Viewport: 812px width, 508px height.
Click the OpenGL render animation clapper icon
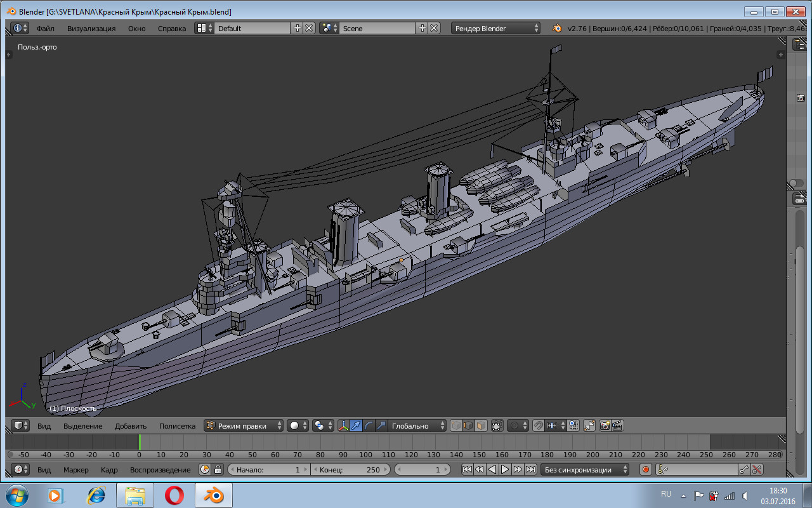pyautogui.click(x=617, y=425)
